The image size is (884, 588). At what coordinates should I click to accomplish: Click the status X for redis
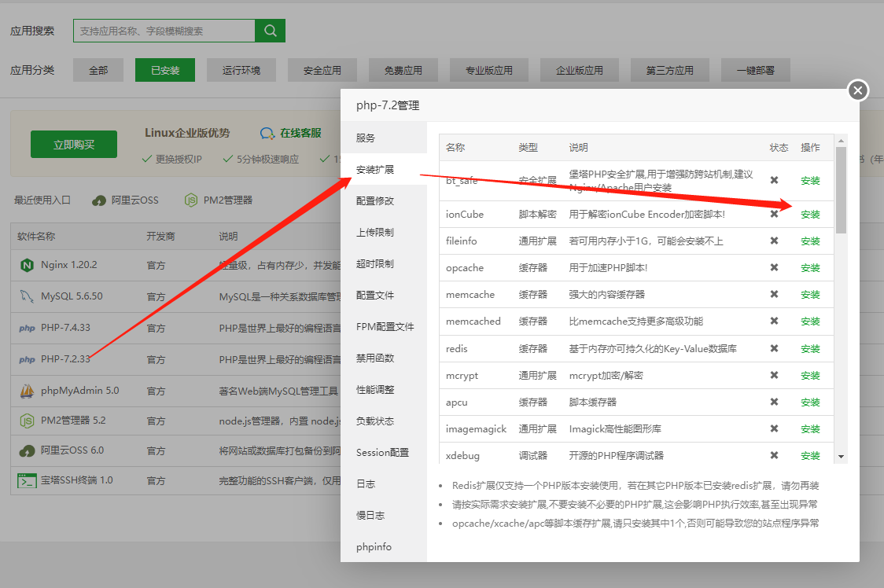tap(774, 348)
